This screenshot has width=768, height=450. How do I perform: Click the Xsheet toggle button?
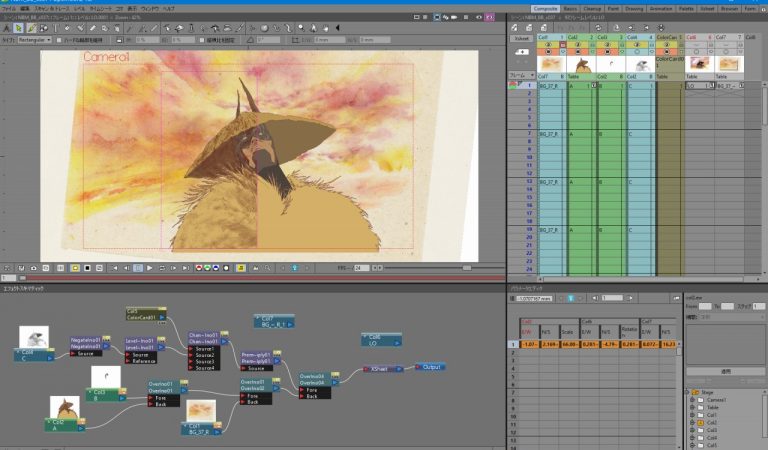click(x=522, y=38)
